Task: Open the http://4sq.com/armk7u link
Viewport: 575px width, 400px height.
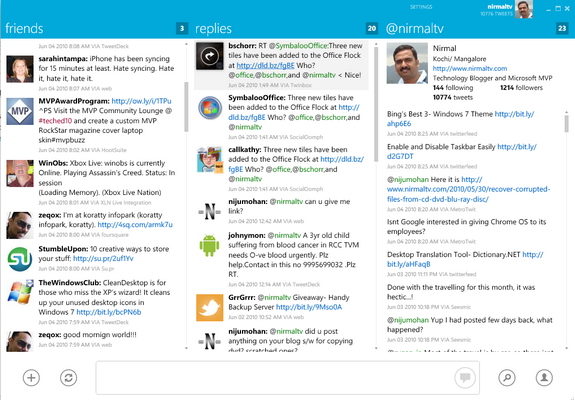Action: click(135, 224)
